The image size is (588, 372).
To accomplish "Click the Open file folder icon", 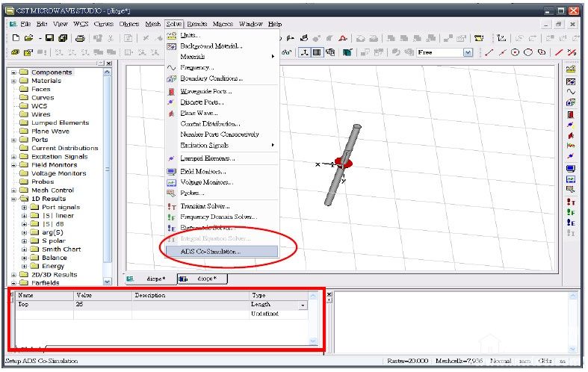I will point(28,38).
